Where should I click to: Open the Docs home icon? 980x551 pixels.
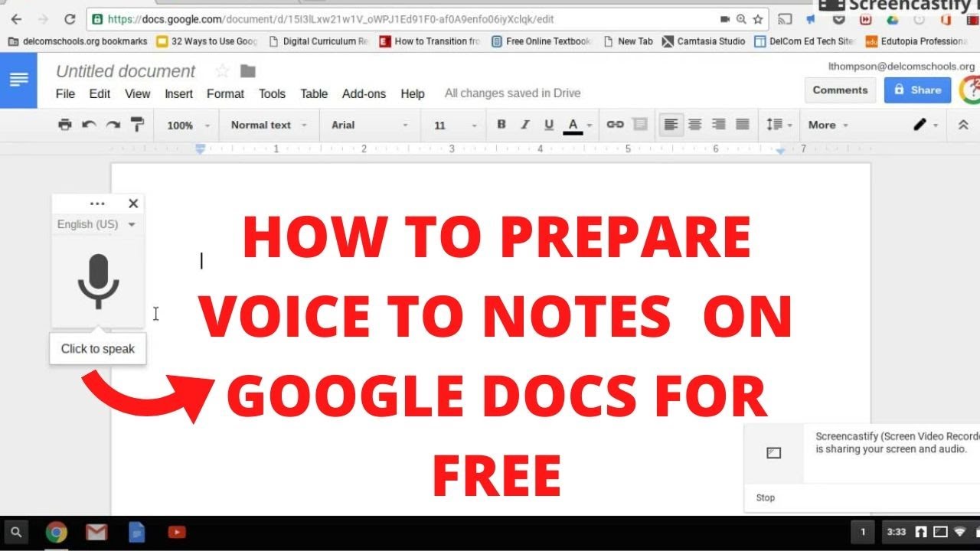[x=18, y=80]
